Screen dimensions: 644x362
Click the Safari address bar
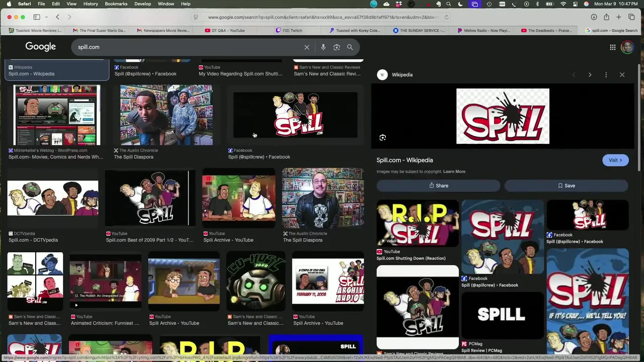point(322,17)
